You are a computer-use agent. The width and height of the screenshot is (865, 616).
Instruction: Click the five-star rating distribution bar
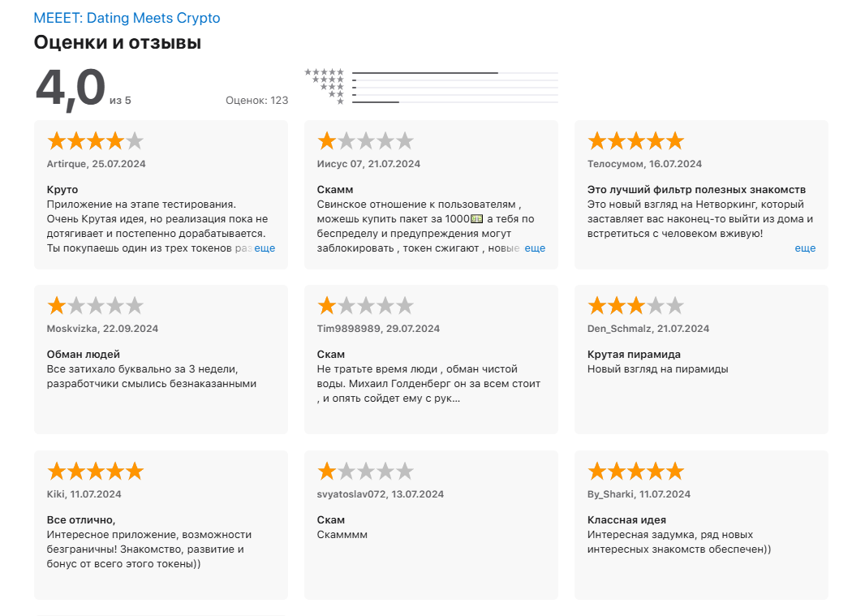point(455,73)
